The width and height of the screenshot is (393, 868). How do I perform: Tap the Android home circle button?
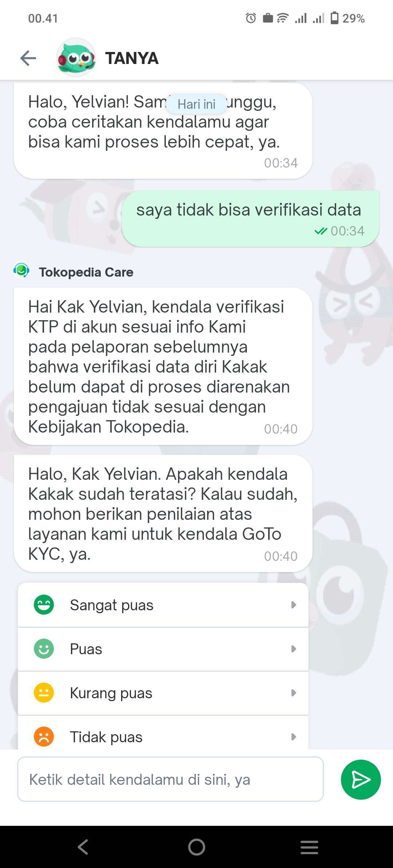[x=196, y=847]
